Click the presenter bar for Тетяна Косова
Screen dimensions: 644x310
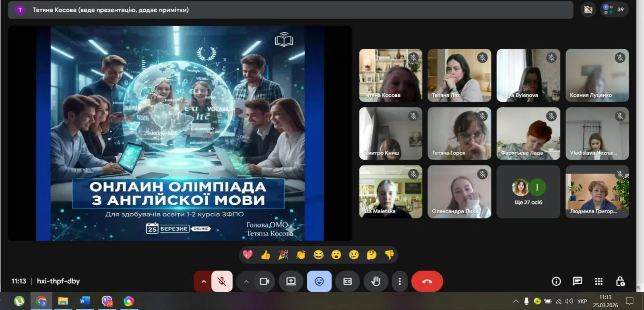(290, 10)
